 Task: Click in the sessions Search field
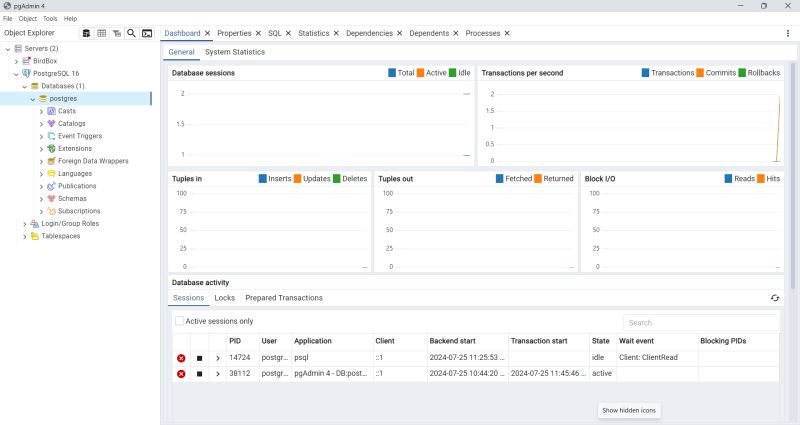click(x=701, y=323)
